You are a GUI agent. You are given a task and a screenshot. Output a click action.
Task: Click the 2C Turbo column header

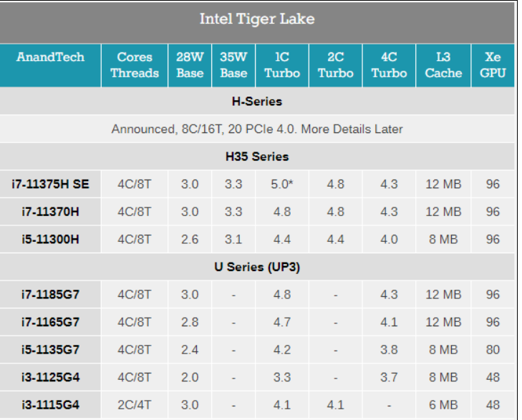335,65
